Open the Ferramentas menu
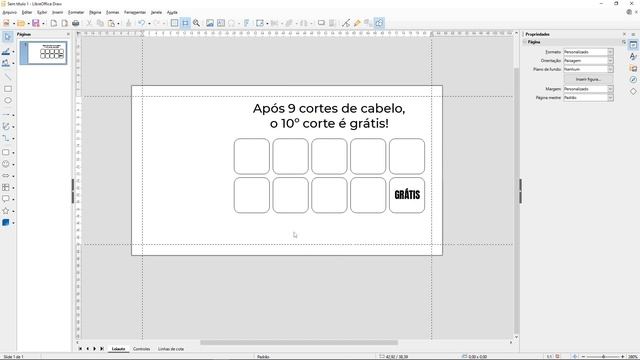Viewport: 640px width, 360px height. pos(135,13)
